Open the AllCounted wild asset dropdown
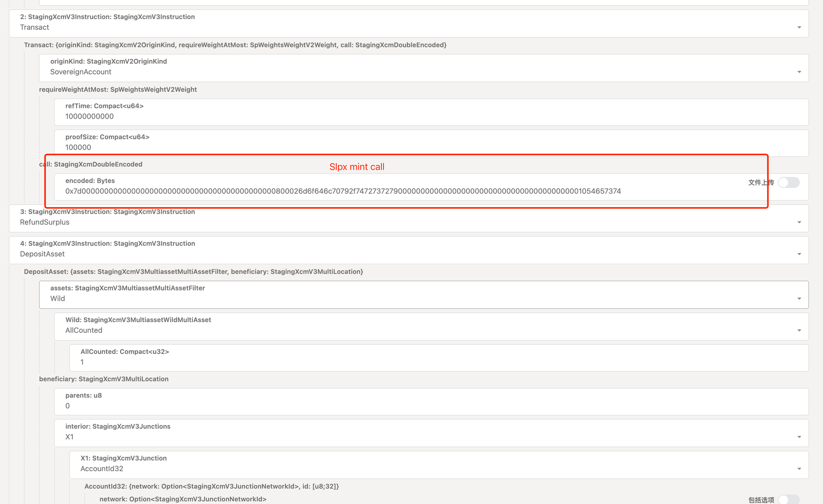Viewport: 823px width, 504px height. click(x=799, y=330)
